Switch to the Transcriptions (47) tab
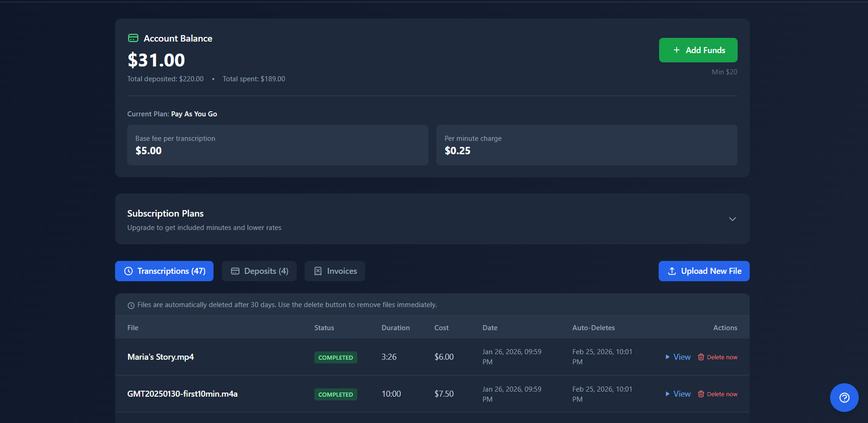 tap(164, 271)
